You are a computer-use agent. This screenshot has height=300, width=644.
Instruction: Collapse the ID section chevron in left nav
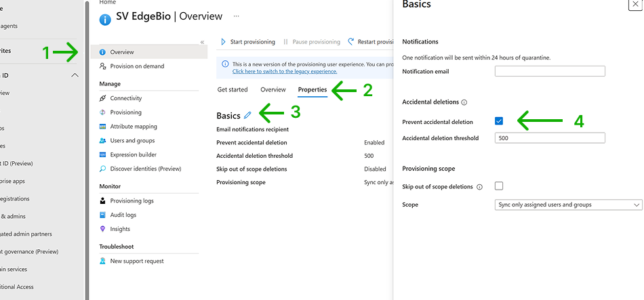[x=75, y=75]
